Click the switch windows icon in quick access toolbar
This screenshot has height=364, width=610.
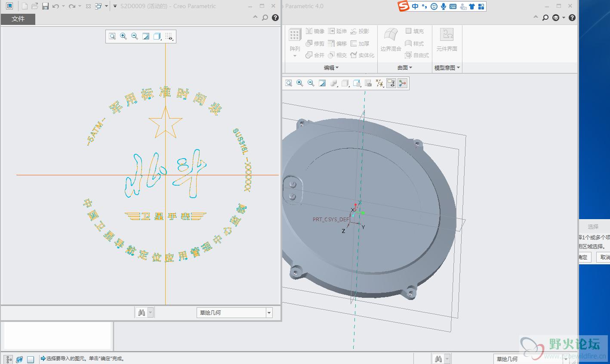click(98, 6)
